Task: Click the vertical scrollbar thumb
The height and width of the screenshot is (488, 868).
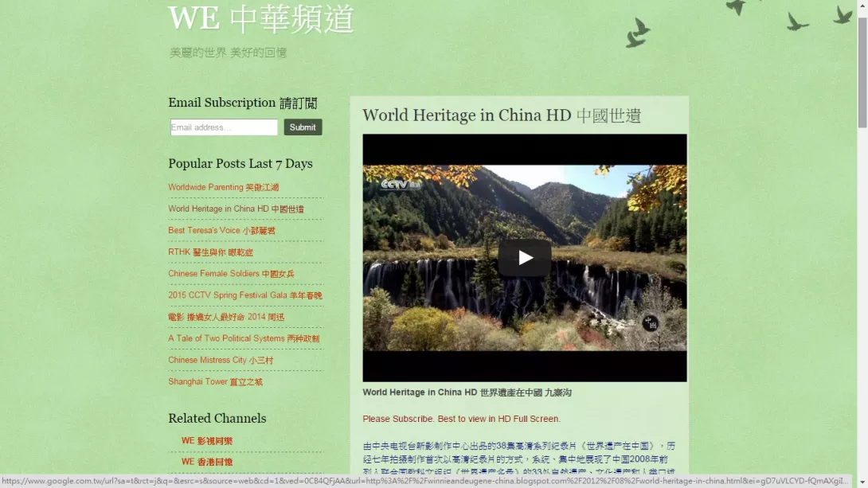Action: point(862,72)
